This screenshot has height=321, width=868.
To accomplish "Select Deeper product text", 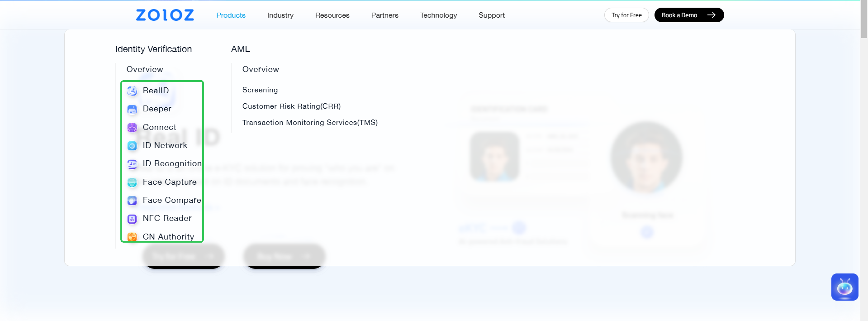I will pyautogui.click(x=157, y=109).
